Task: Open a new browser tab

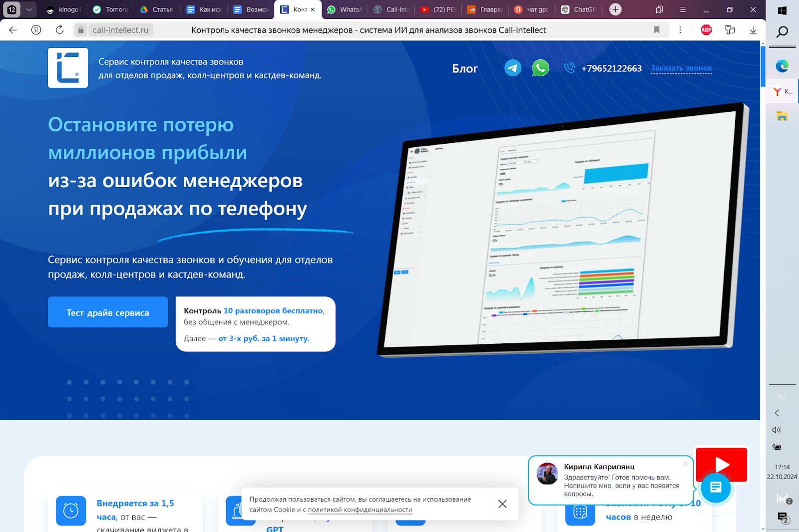Action: 615,9
